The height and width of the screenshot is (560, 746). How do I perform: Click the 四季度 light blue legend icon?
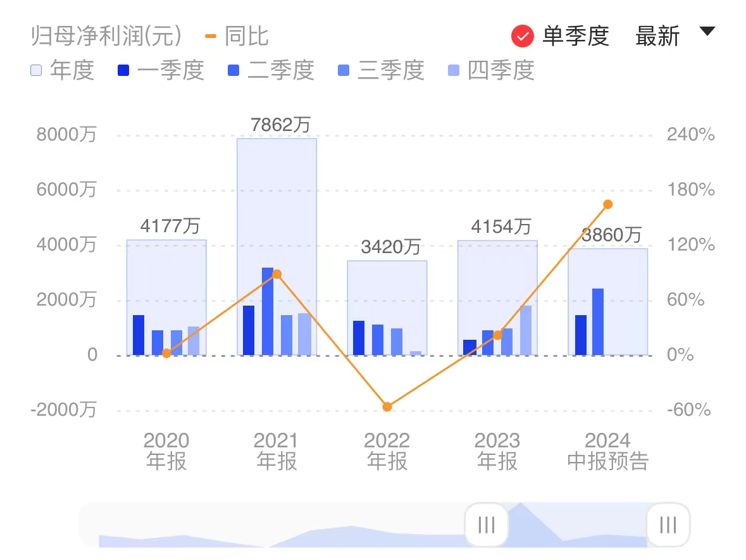pos(453,70)
